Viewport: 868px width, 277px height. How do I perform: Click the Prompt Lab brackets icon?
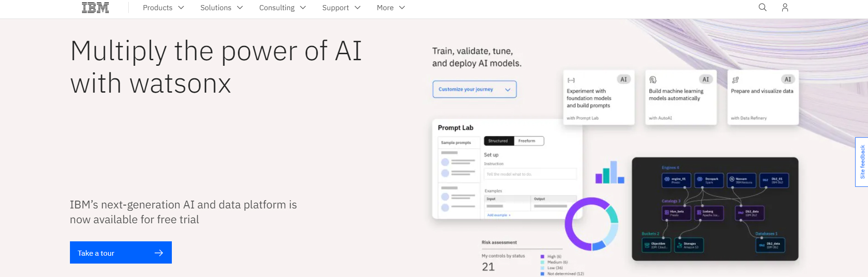pos(571,80)
